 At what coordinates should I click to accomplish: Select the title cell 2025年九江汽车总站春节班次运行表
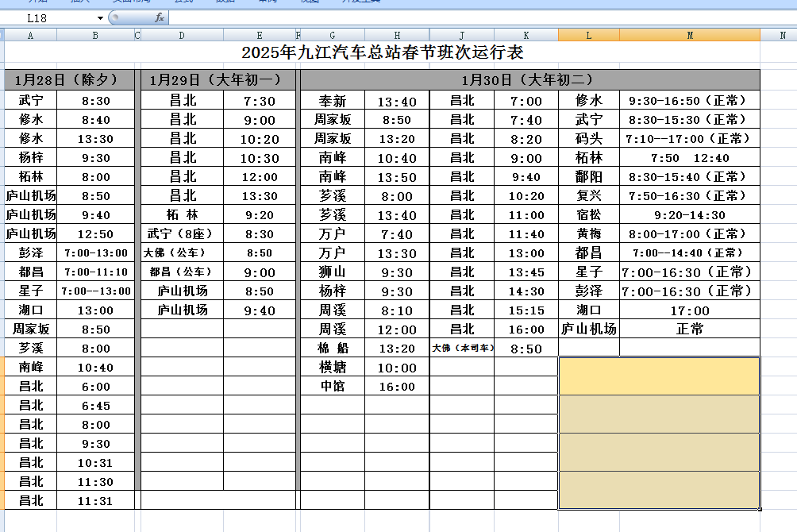point(383,52)
